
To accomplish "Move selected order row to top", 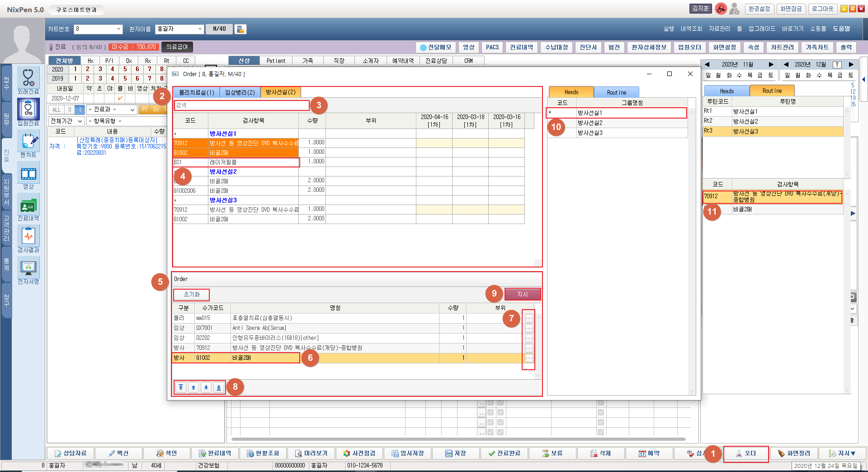I will coord(181,387).
